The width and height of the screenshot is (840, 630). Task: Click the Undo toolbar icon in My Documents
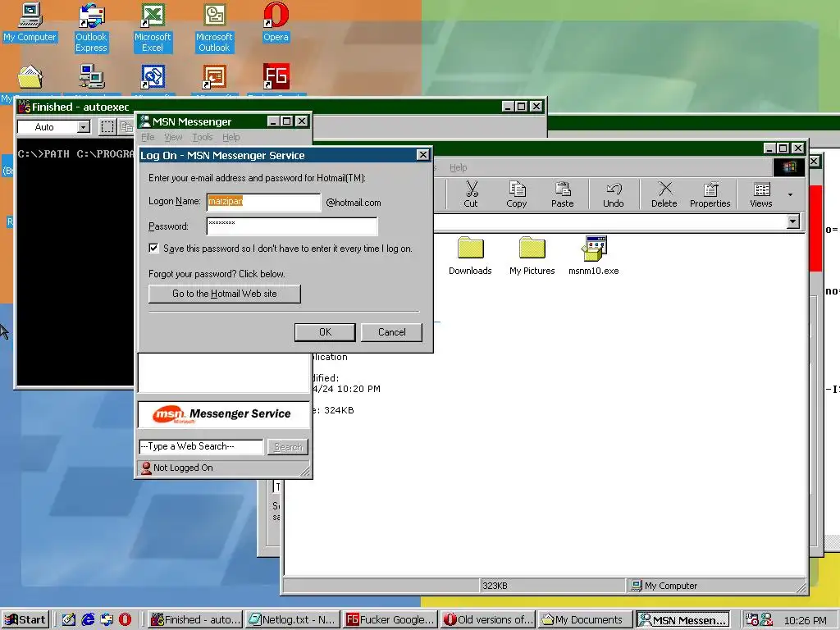(x=614, y=194)
